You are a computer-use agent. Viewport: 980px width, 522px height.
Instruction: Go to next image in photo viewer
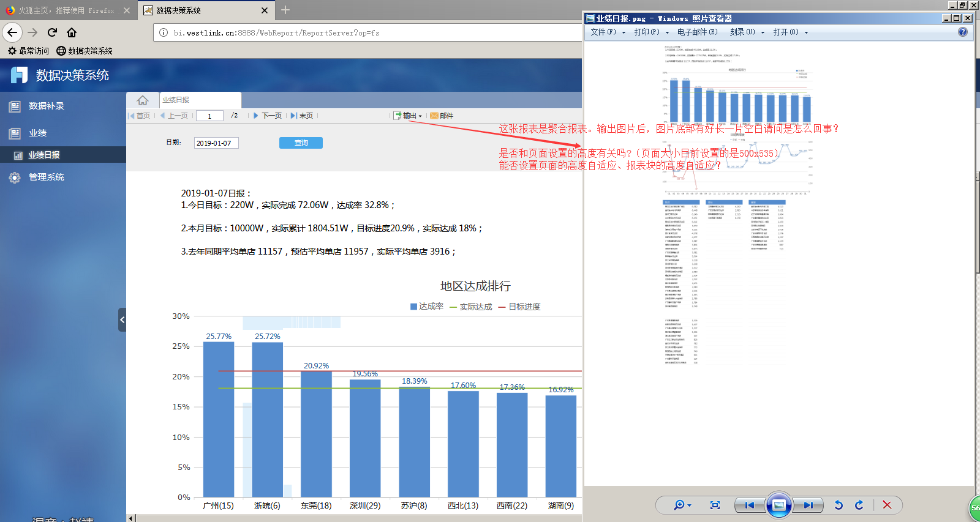809,505
